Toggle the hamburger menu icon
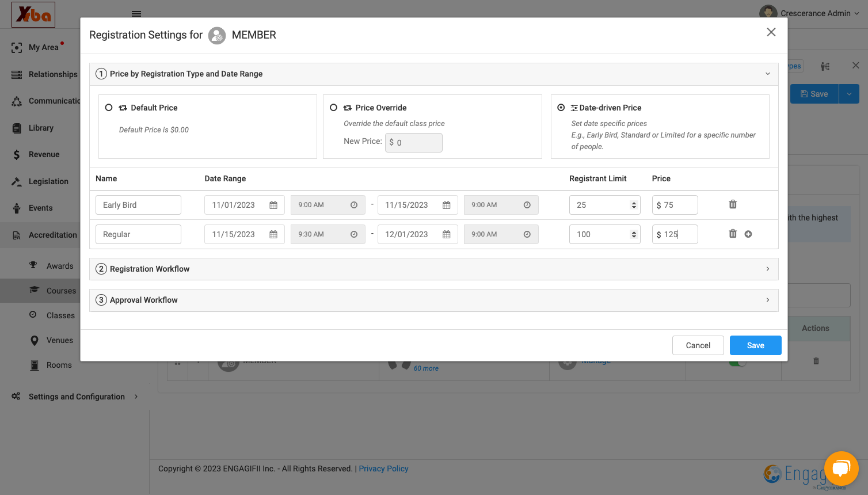 [x=136, y=14]
